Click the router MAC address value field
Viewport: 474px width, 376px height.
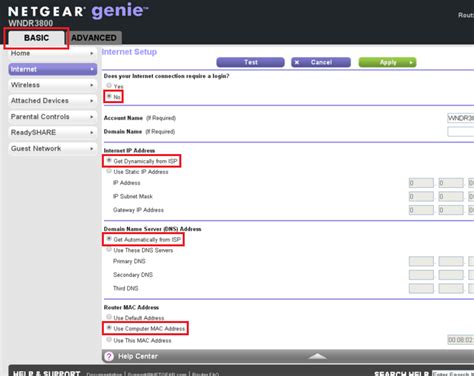coord(461,340)
